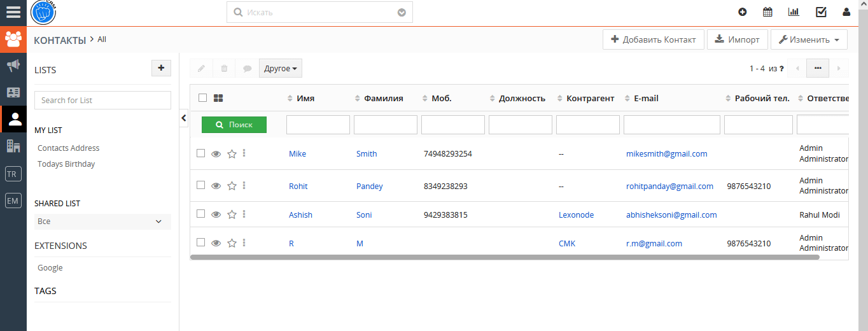Open row actions menu for Mike Smith

click(244, 153)
